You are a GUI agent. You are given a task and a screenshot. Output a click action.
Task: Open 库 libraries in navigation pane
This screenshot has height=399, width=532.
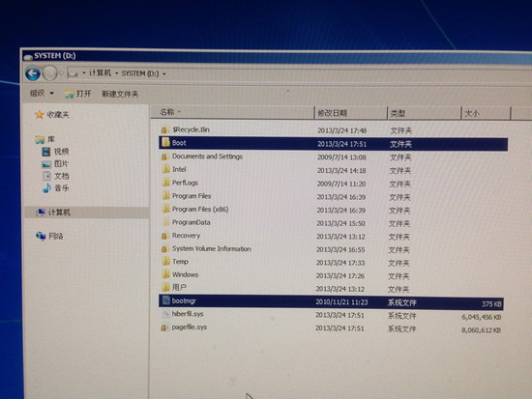(x=44, y=139)
